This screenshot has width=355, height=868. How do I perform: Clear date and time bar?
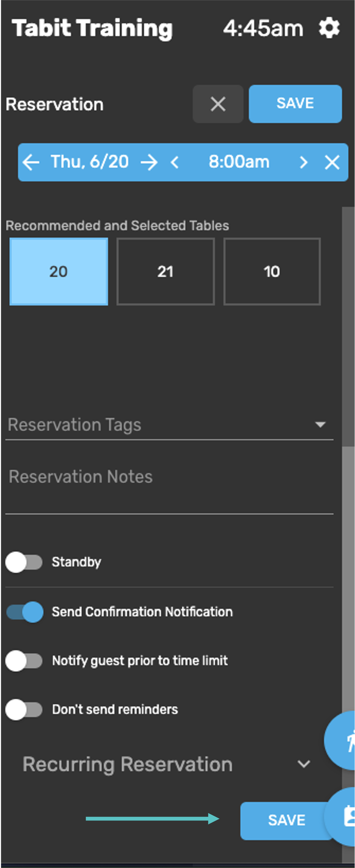point(332,162)
